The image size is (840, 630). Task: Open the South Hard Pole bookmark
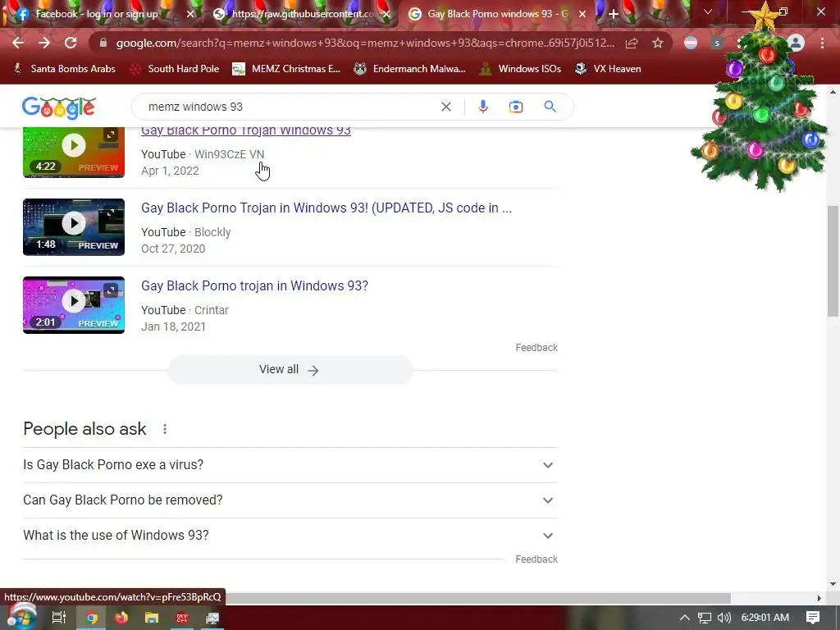(176, 69)
